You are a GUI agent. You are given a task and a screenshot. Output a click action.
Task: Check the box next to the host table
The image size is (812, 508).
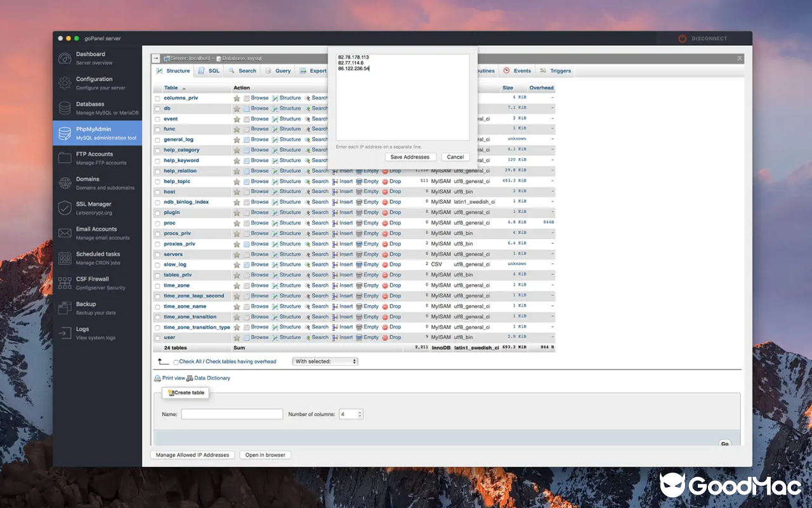158,191
